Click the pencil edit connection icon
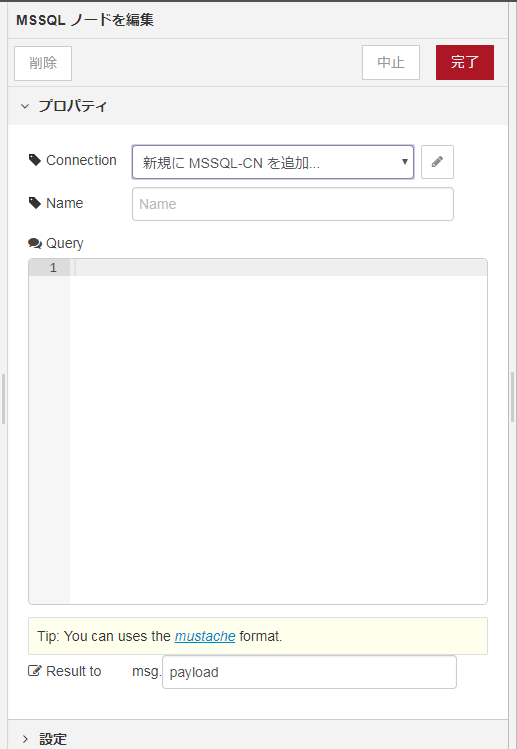The image size is (517, 749). tap(437, 162)
